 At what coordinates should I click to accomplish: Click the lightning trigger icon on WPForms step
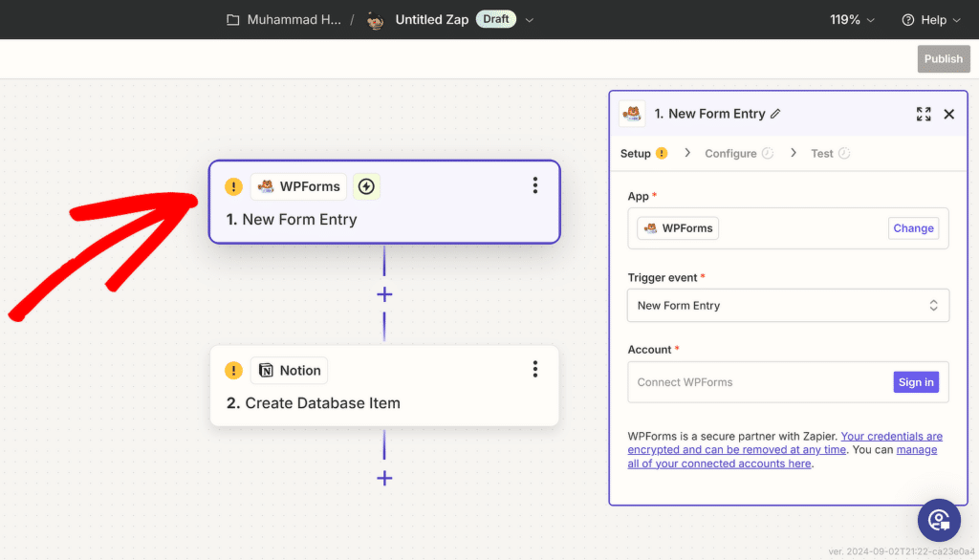[x=366, y=186]
